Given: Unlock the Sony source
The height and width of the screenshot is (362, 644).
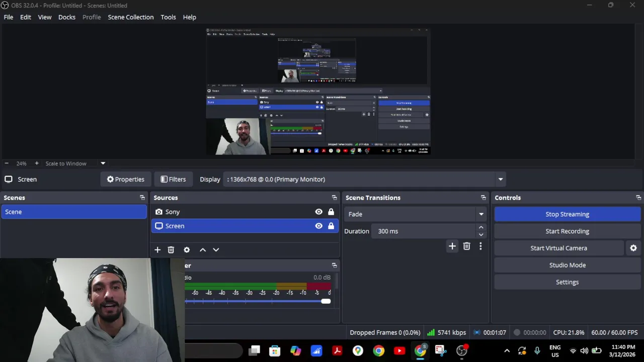Looking at the screenshot, I should click(331, 212).
